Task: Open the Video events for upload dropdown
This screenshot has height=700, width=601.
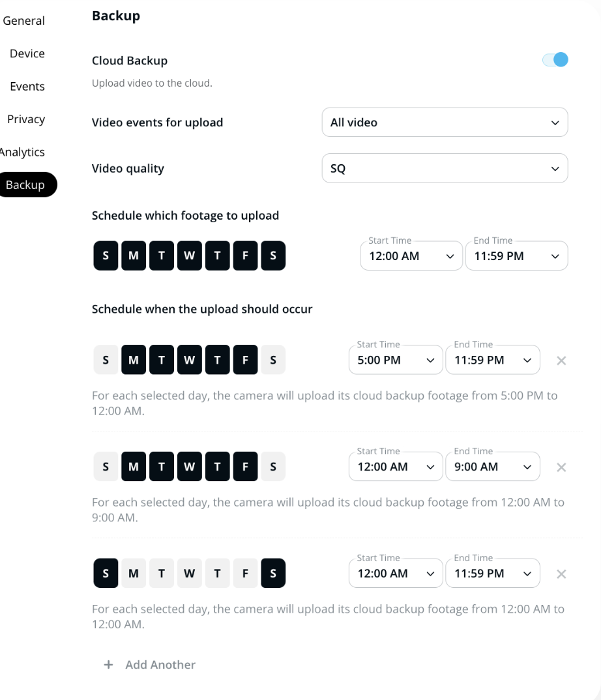Action: click(x=445, y=123)
